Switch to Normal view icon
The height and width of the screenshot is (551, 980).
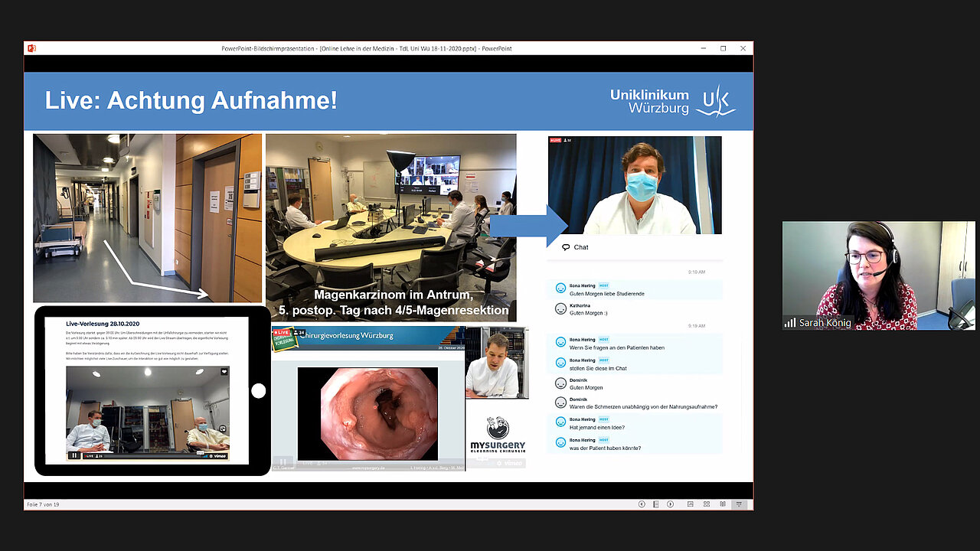click(x=690, y=504)
